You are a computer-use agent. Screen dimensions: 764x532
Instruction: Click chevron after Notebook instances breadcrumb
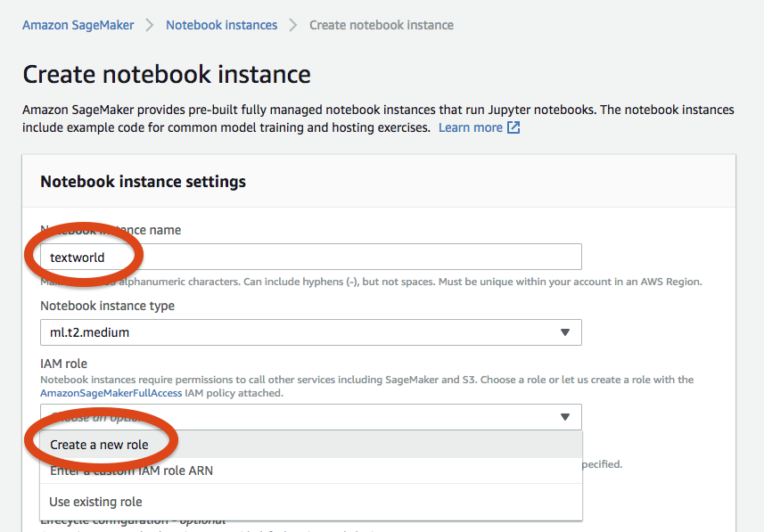click(x=293, y=25)
